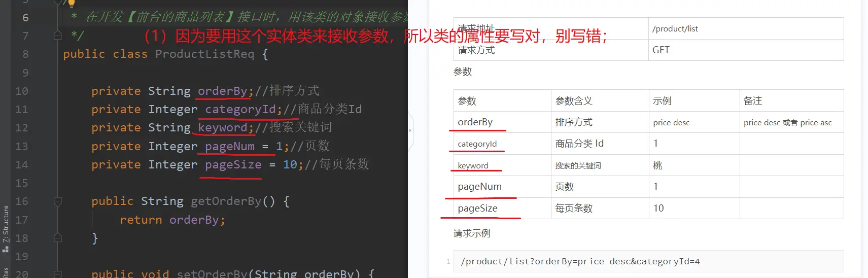Click the /product/list address cell
The width and height of the screenshot is (868, 278).
746,29
